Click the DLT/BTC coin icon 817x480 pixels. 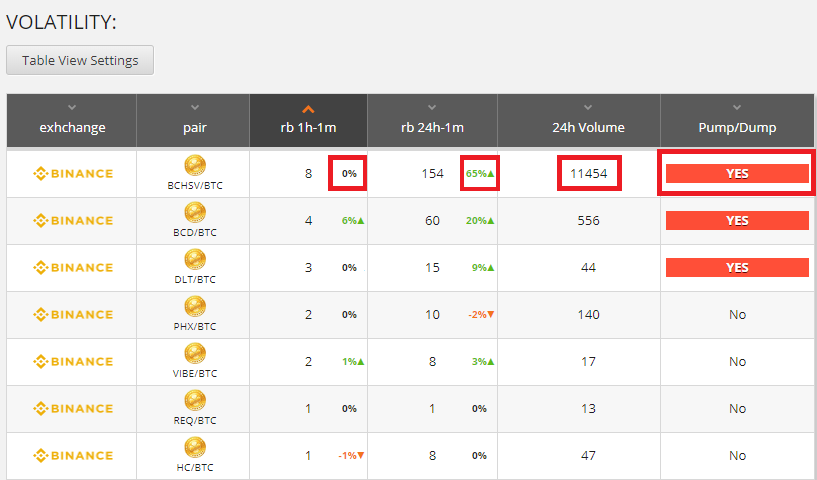[x=195, y=259]
